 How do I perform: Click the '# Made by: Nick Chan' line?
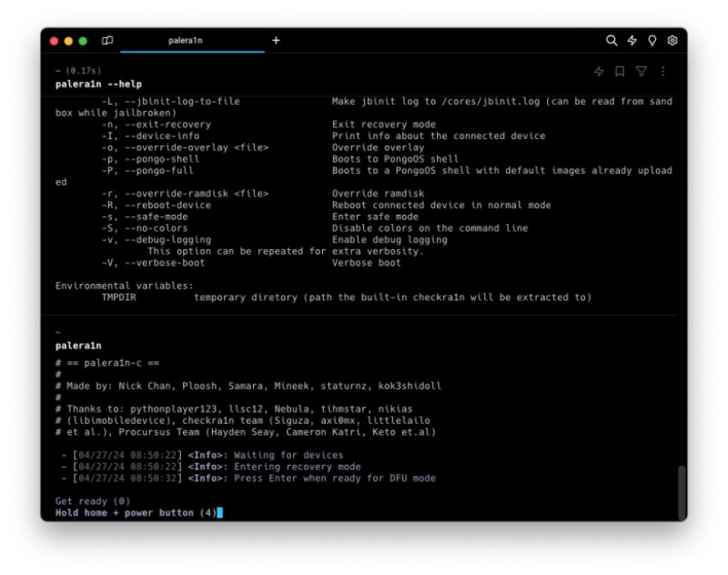248,386
